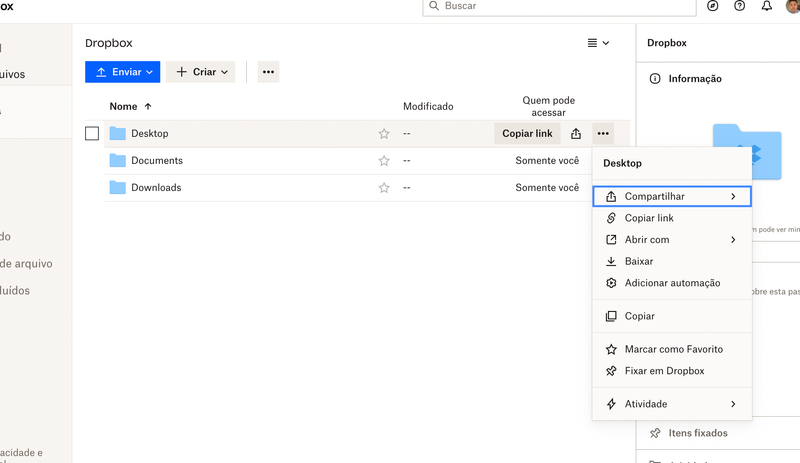
Task: Click the share icon on Desktop row
Action: point(576,134)
